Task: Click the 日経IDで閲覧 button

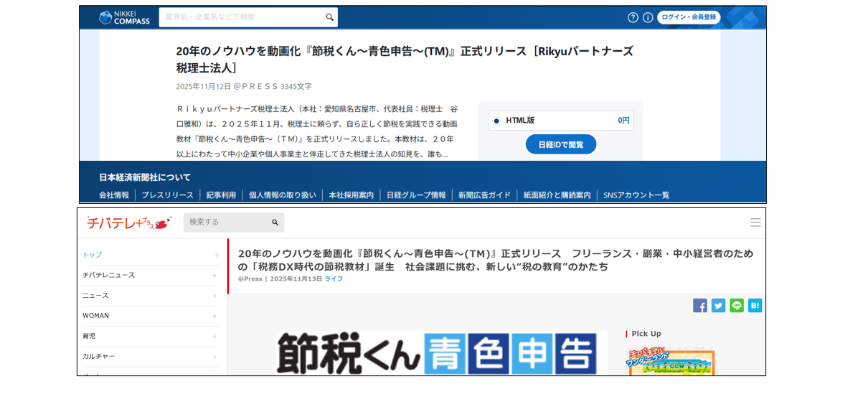Action: pos(561,144)
